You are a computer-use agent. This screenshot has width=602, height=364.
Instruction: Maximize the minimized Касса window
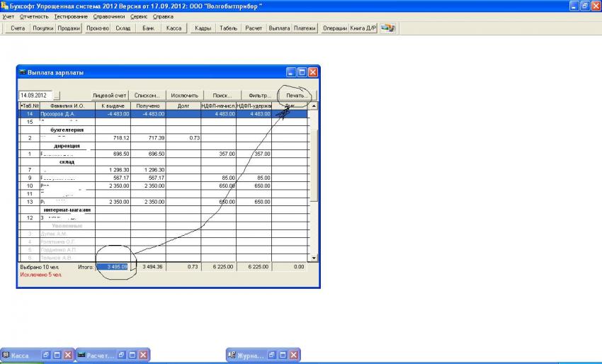(57, 355)
